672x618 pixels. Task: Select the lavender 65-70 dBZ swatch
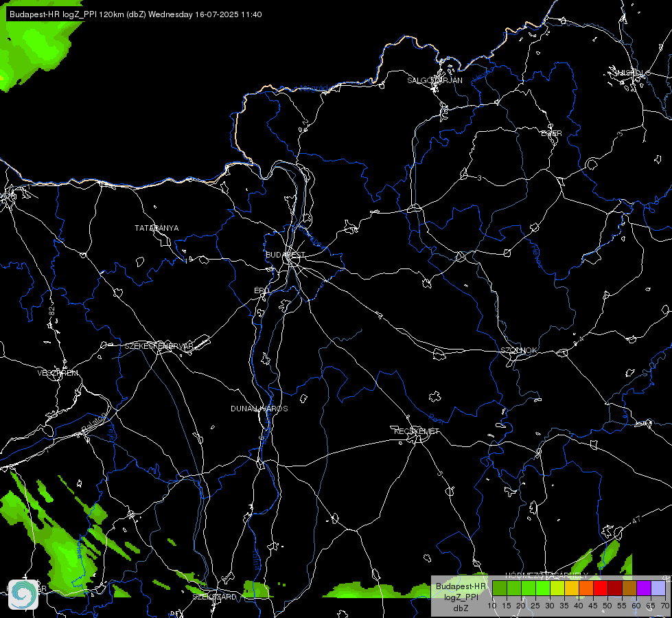[x=658, y=588]
